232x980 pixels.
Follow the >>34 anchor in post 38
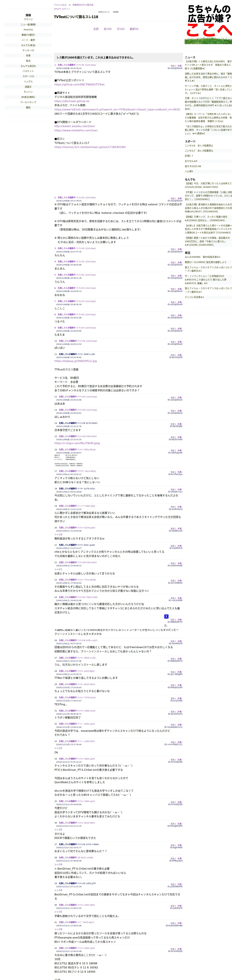pos(58,864)
